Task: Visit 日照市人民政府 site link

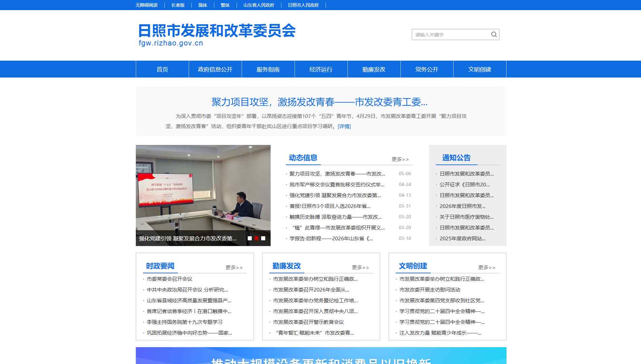Action: [x=303, y=5]
